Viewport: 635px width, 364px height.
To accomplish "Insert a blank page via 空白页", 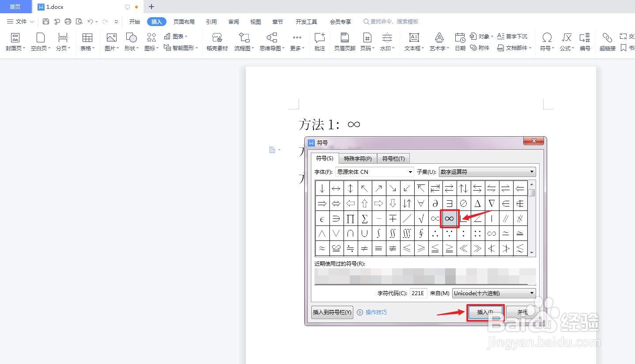I will click(41, 42).
